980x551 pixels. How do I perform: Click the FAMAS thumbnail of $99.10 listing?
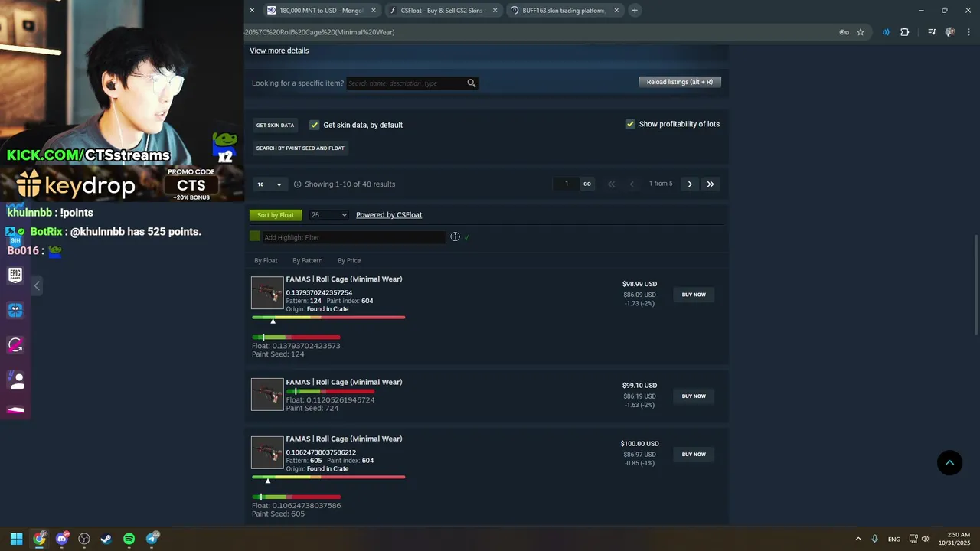tap(267, 395)
